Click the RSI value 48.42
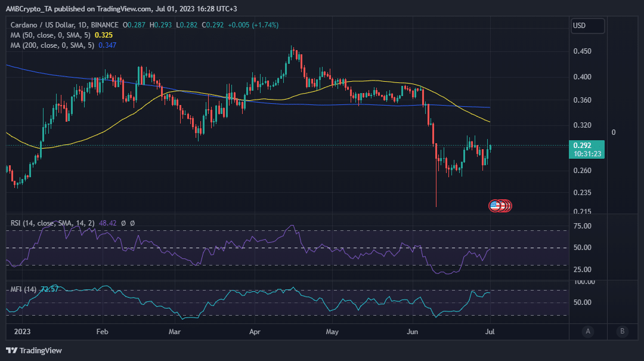The width and height of the screenshot is (644, 361). (108, 223)
